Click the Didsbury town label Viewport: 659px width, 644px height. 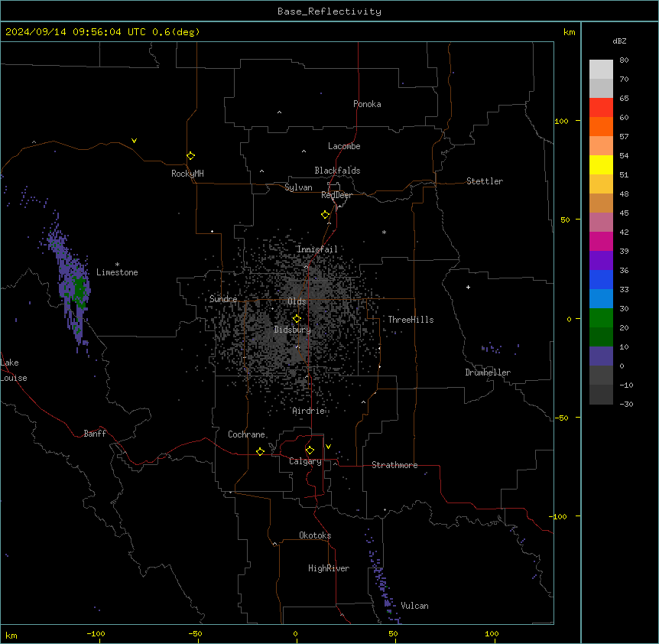[293, 330]
